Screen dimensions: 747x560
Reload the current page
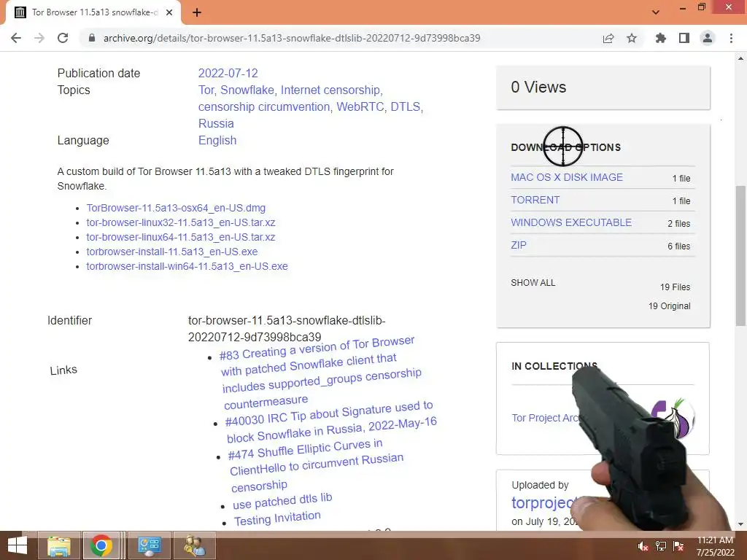(x=63, y=38)
